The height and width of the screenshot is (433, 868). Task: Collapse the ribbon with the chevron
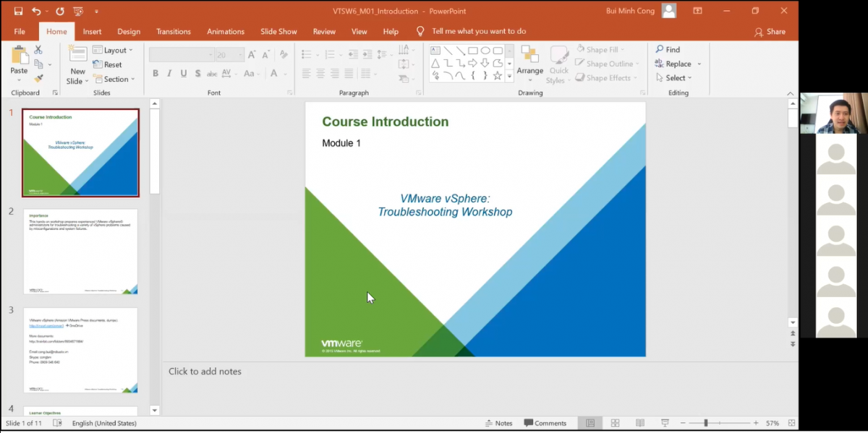pos(790,93)
